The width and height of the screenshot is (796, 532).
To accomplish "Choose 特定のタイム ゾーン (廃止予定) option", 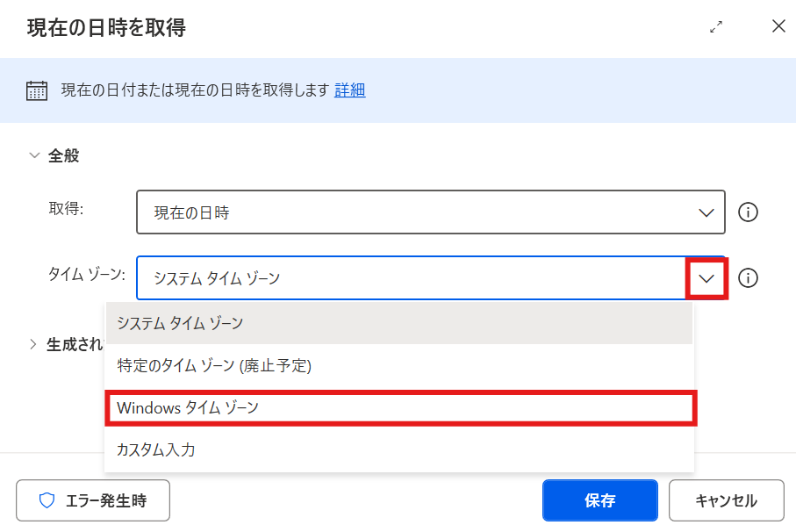I will click(x=398, y=365).
